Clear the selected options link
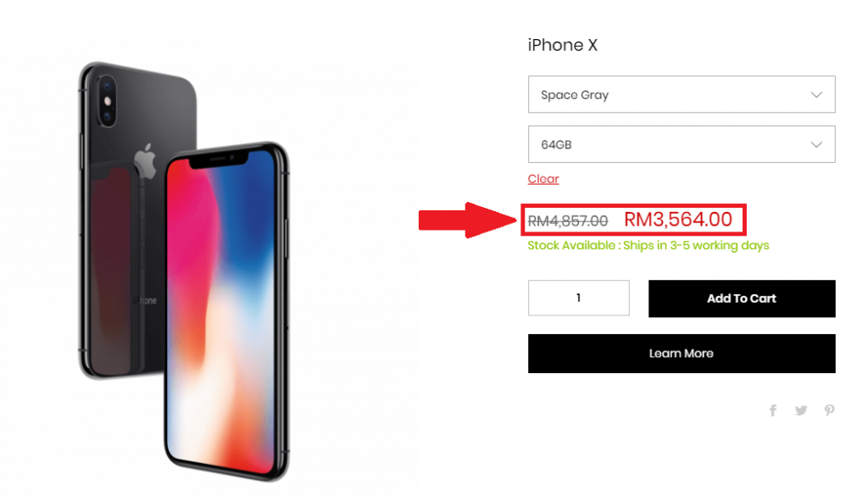This screenshot has height=497, width=868. [543, 179]
